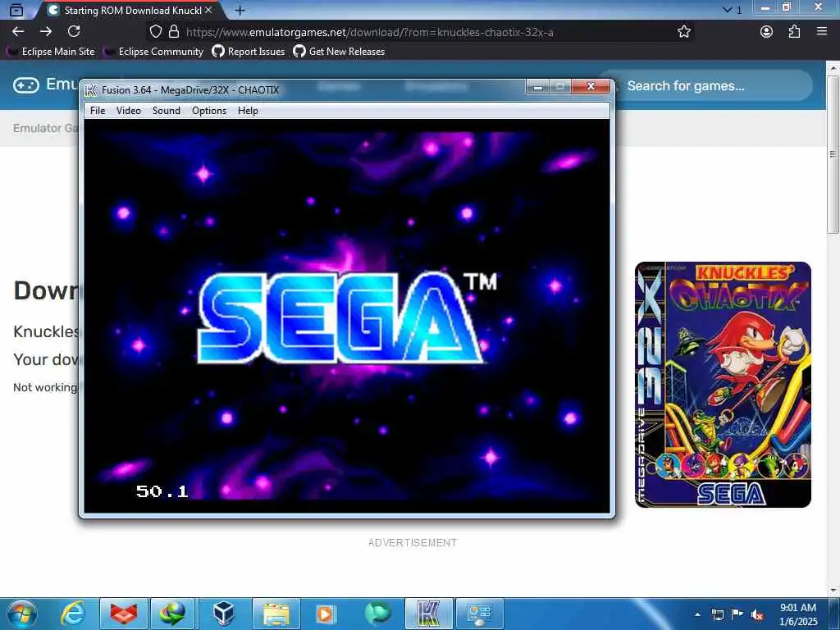Click the tracking protection shield icon

(155, 32)
